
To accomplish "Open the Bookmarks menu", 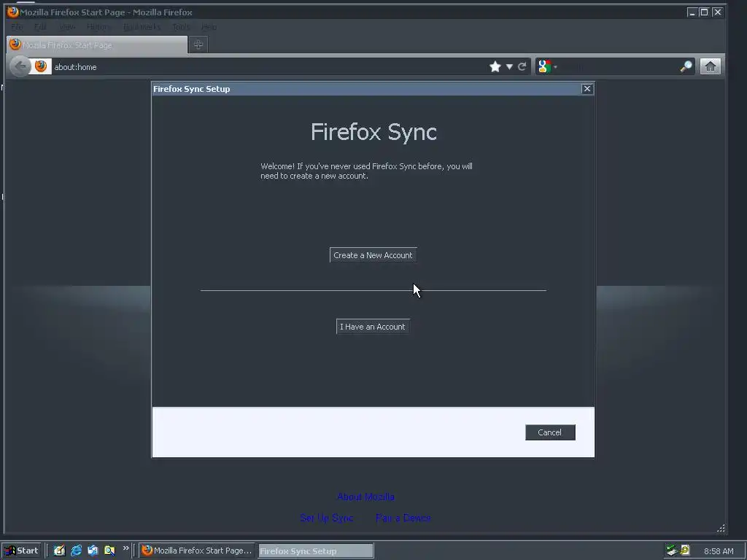I will pyautogui.click(x=142, y=27).
